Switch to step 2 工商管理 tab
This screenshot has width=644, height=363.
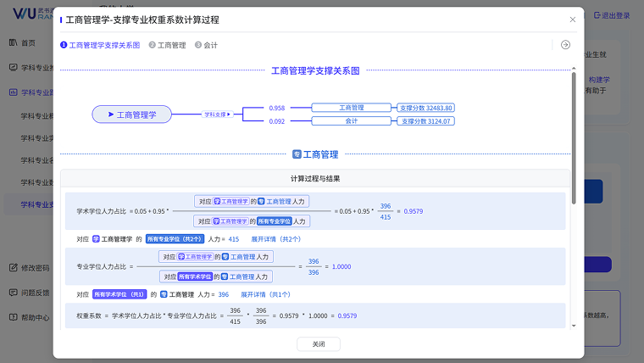pos(167,45)
